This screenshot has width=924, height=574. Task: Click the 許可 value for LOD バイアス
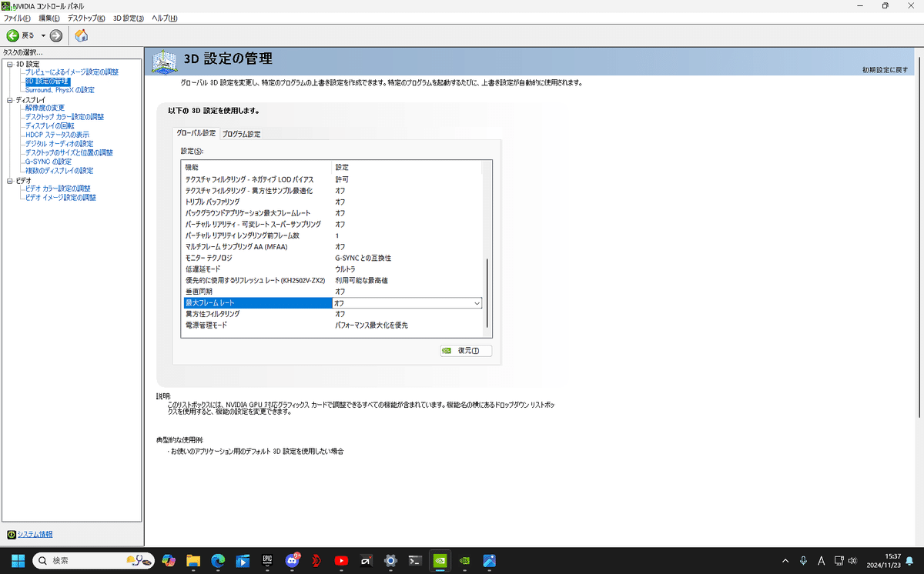tap(342, 179)
